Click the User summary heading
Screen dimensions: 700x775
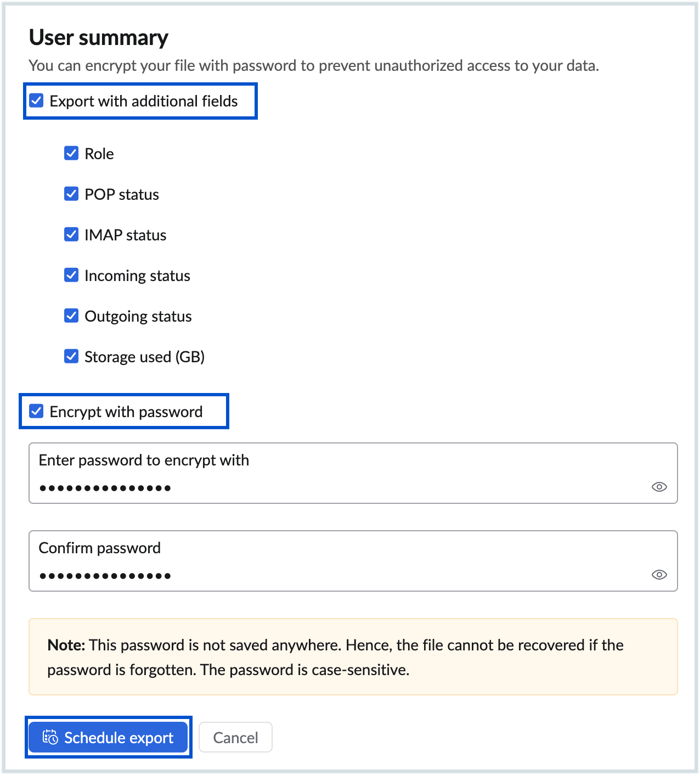(99, 37)
